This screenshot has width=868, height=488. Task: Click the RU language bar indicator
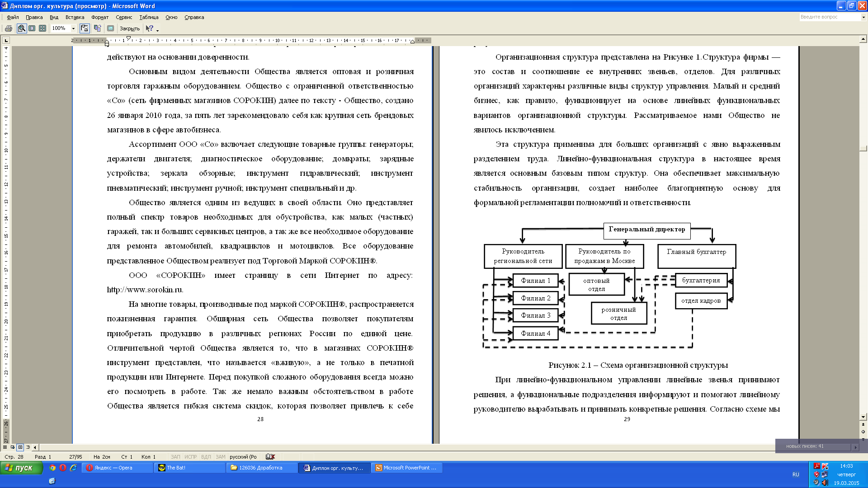tap(796, 474)
